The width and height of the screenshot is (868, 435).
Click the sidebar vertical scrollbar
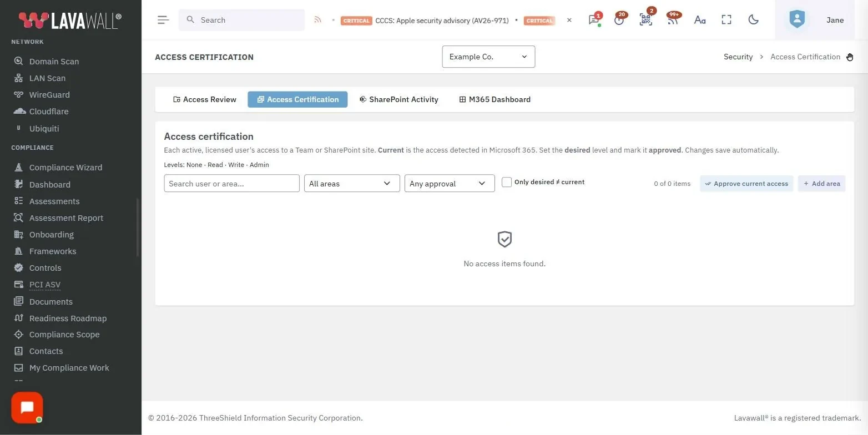pos(138,227)
